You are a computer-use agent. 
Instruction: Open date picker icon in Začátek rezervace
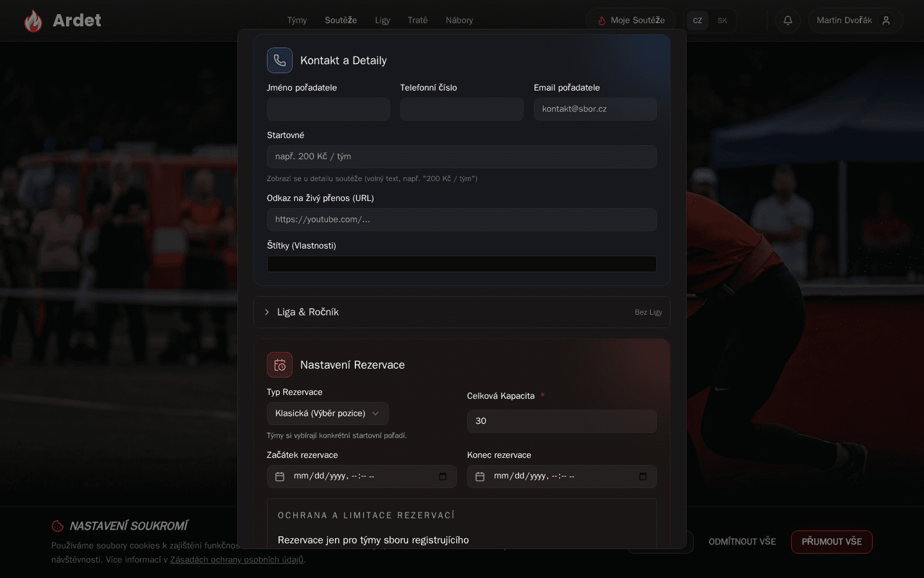pyautogui.click(x=443, y=477)
